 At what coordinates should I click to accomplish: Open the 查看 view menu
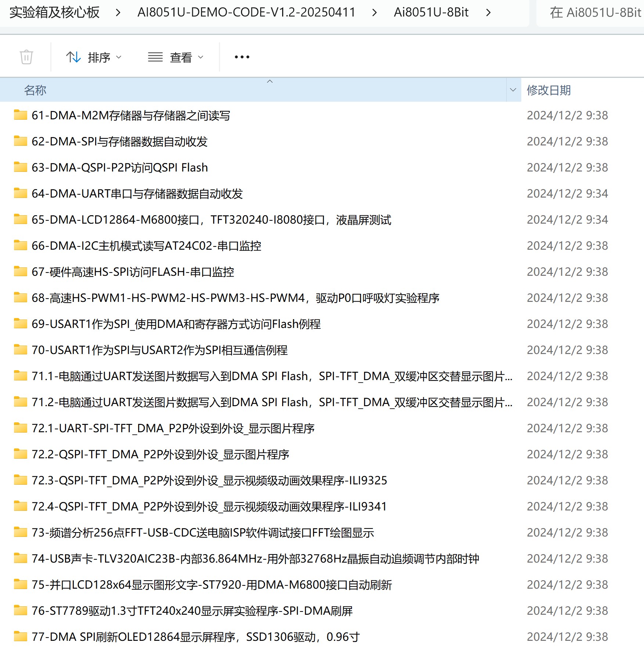pos(176,57)
